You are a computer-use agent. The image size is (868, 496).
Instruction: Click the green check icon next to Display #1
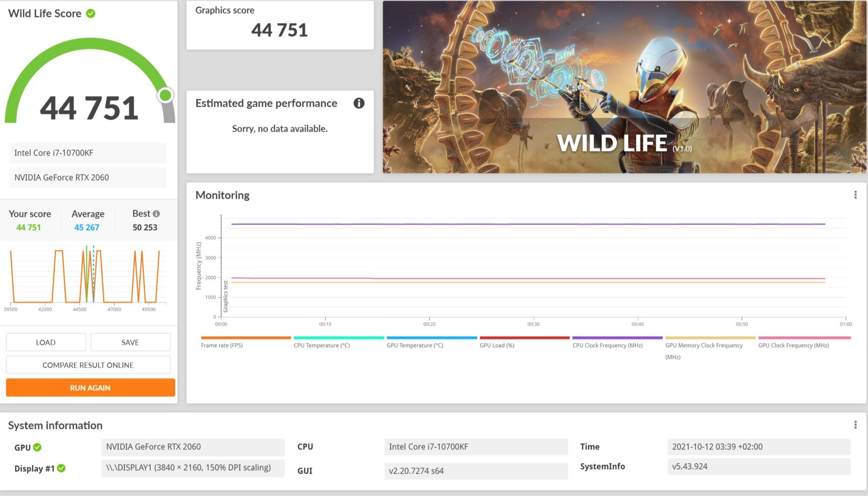point(61,468)
